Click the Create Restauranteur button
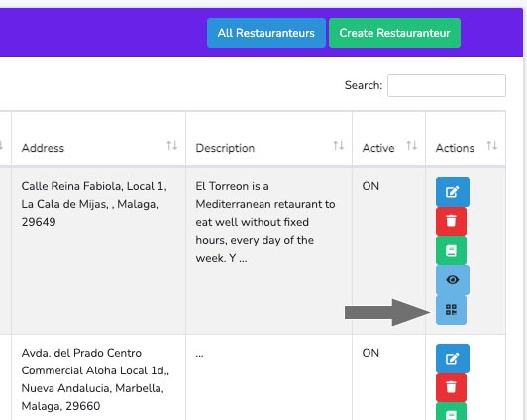Viewport: 527px width, 420px height. 394,33
